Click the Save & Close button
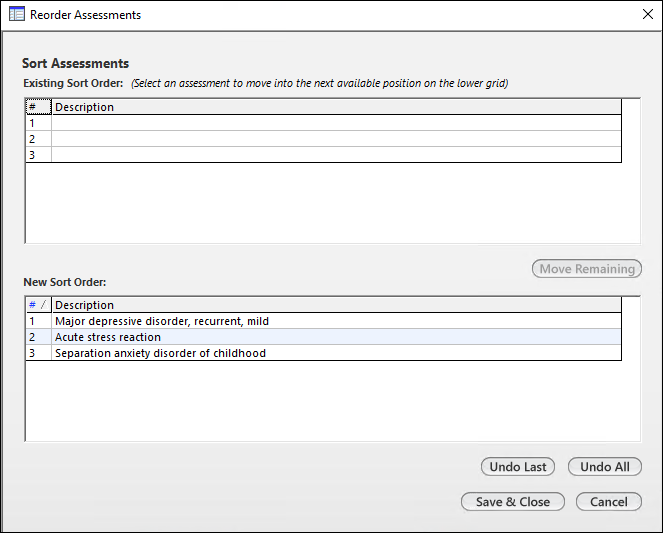This screenshot has width=663, height=533. (512, 501)
